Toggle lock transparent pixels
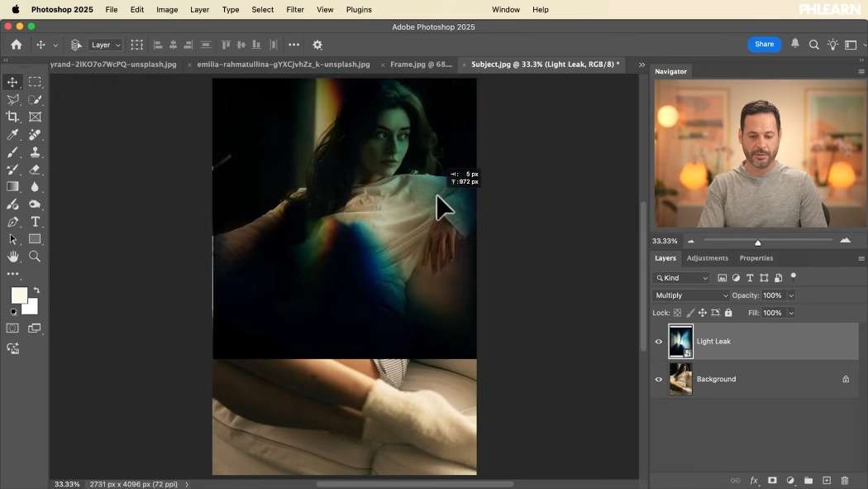Viewport: 868px width, 489px height. coord(677,313)
